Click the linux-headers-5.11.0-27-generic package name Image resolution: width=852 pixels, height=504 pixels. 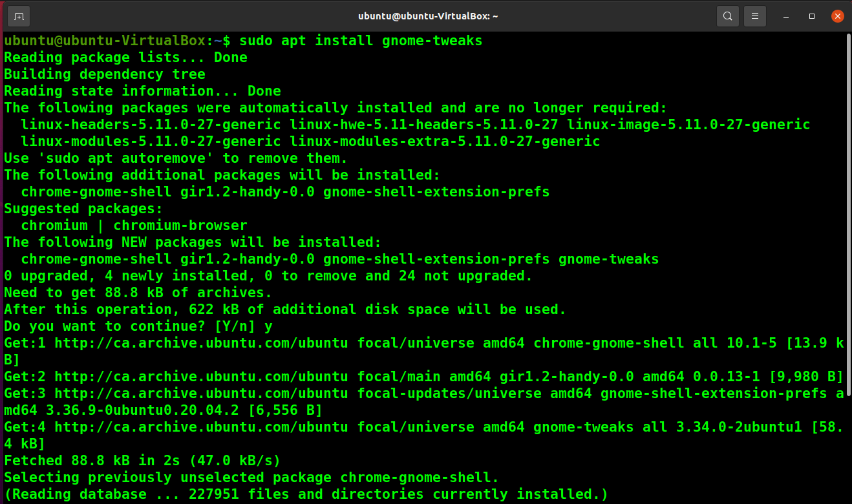coord(151,125)
